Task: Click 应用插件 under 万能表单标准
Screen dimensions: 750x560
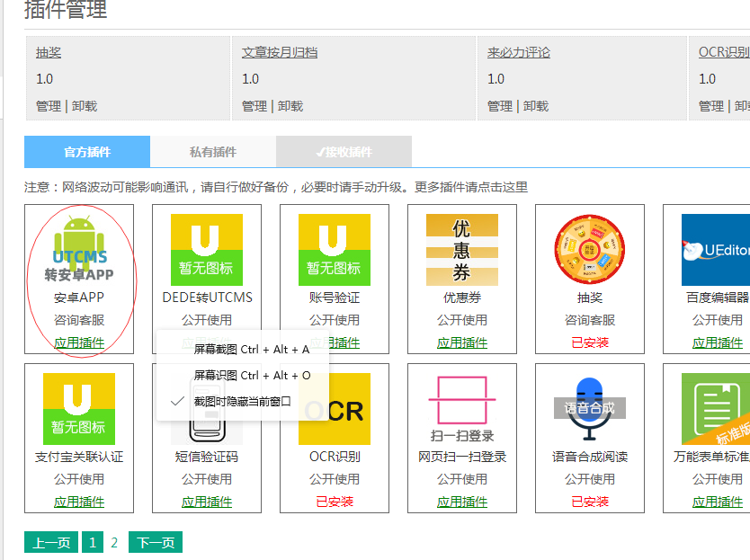Action: [718, 502]
